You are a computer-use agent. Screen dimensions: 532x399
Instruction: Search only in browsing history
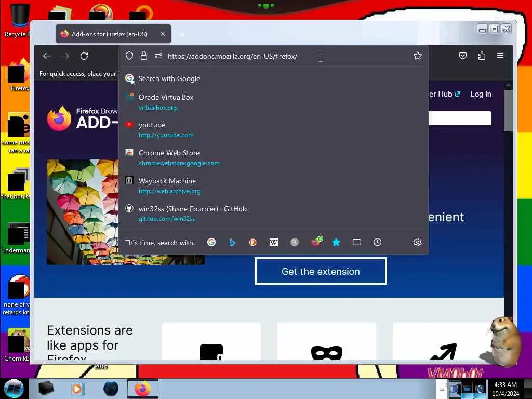click(377, 242)
